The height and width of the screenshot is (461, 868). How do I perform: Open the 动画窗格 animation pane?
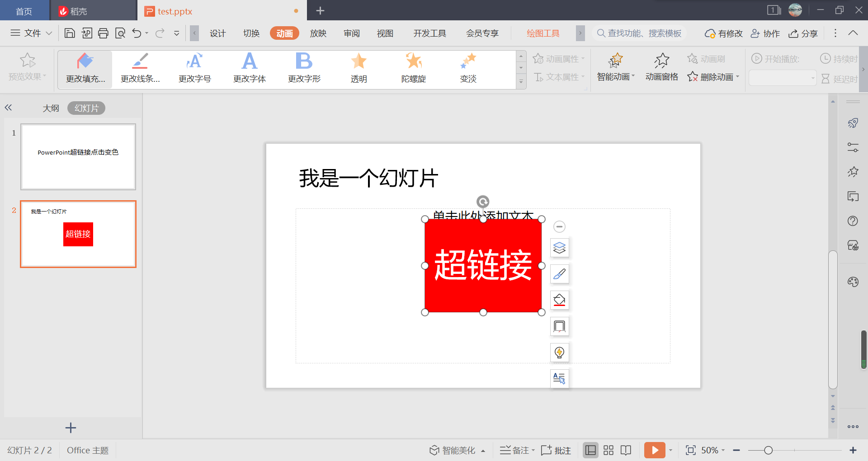(662, 68)
